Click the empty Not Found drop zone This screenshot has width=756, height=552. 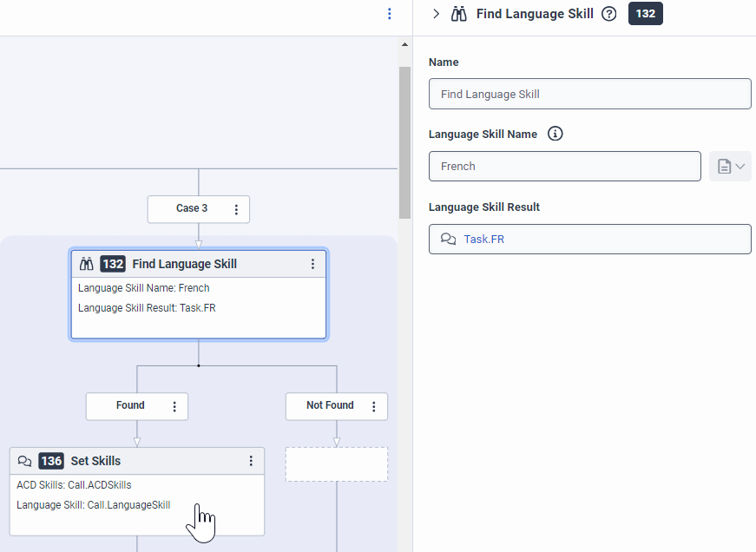point(337,464)
